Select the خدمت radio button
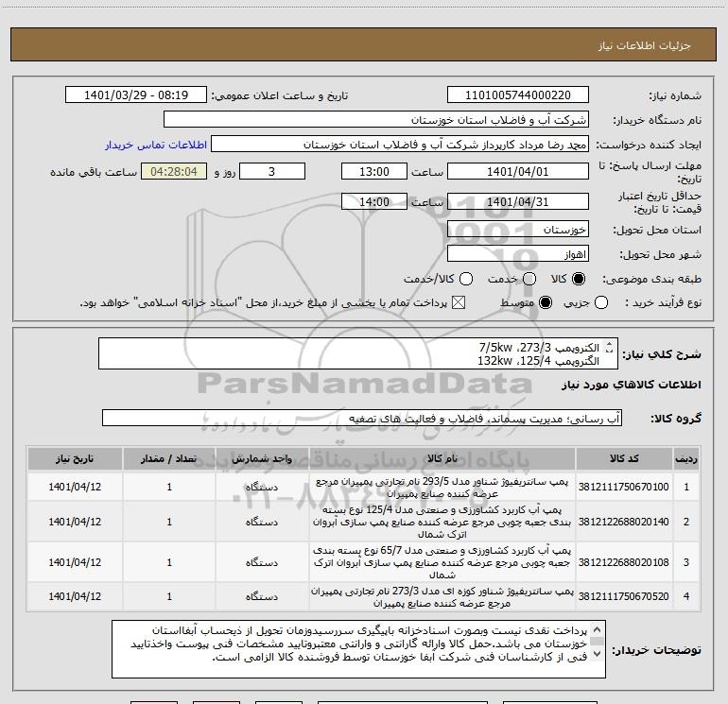Screen dimensions: 728x704 click(x=529, y=279)
